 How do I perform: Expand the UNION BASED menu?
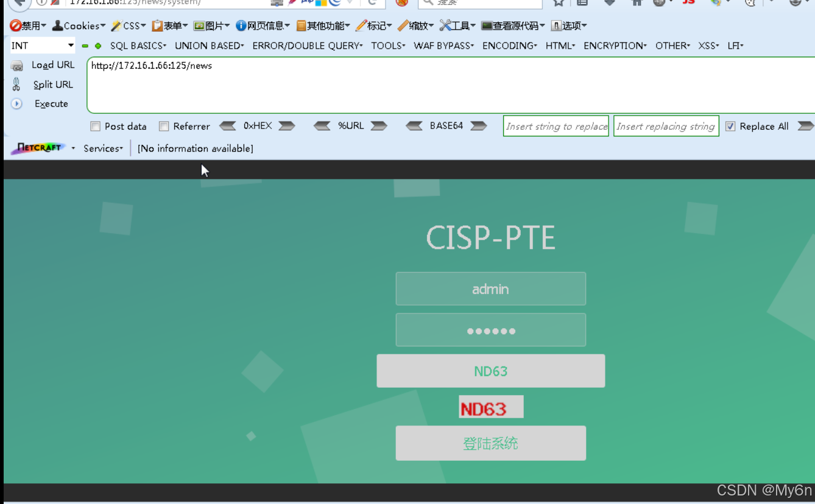210,46
